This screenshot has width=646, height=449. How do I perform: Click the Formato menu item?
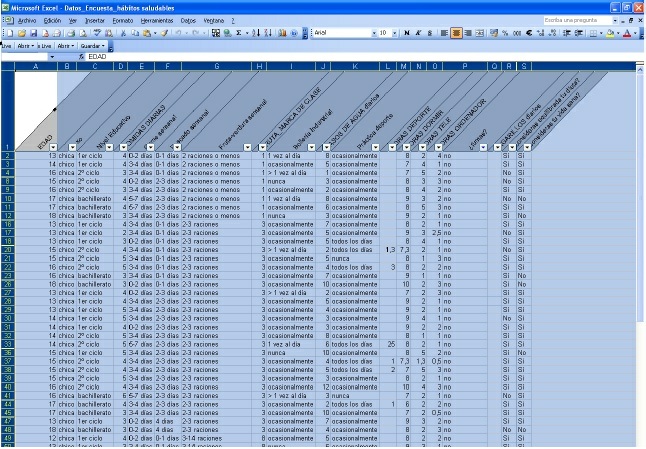[121, 19]
